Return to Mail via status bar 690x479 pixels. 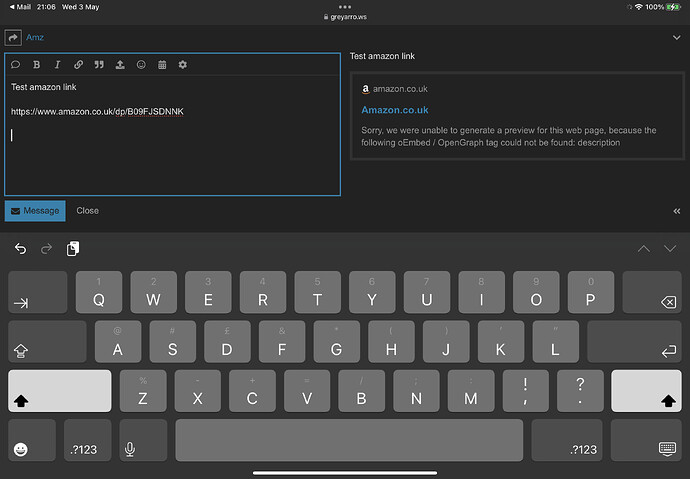tap(20, 7)
